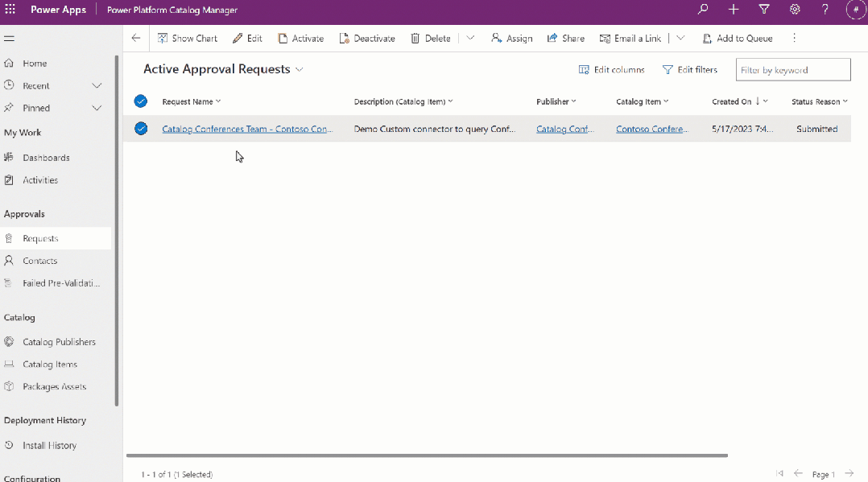
Task: Open the advanced find funnel icon
Action: click(764, 10)
